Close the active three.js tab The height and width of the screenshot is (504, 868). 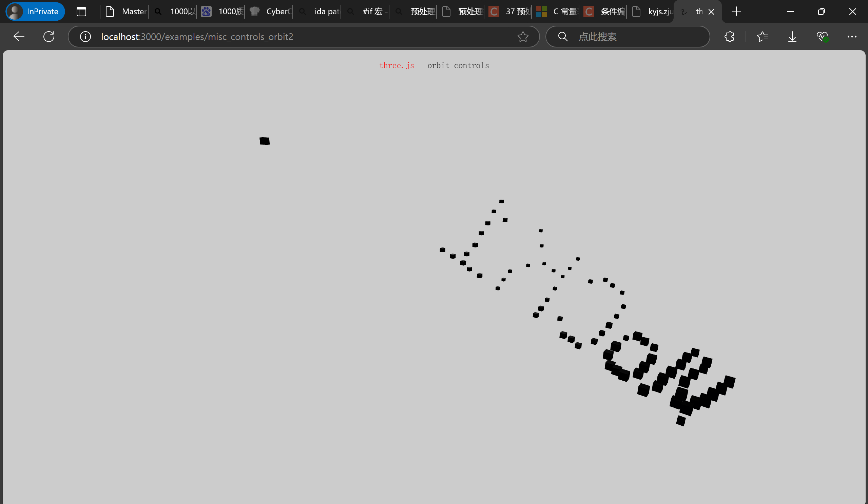pyautogui.click(x=711, y=12)
